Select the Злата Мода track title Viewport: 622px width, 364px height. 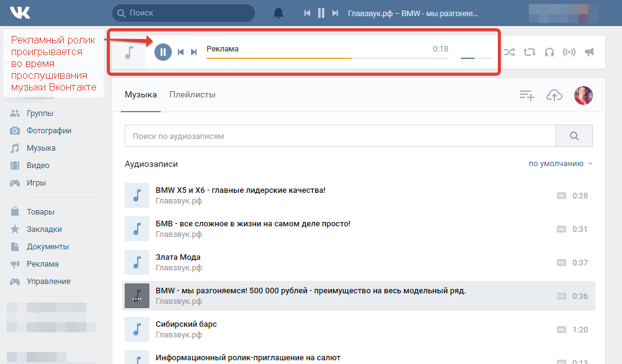(x=178, y=257)
